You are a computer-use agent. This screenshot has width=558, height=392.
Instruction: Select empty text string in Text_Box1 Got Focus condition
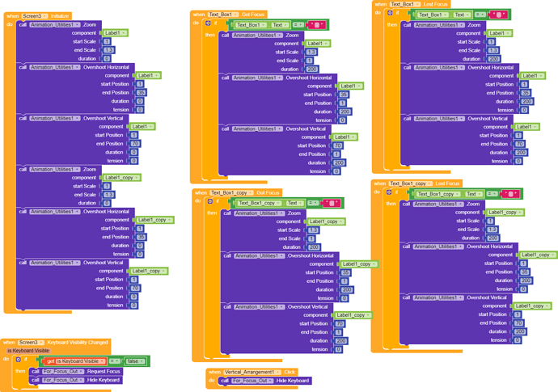click(316, 25)
